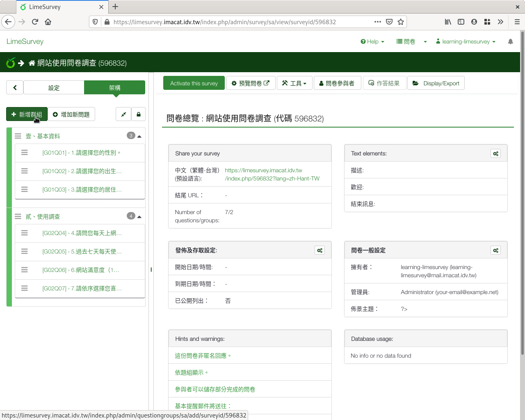Image resolution: width=525 pixels, height=420 pixels.
Task: Open the 工具 tools dropdown
Action: pyautogui.click(x=294, y=83)
